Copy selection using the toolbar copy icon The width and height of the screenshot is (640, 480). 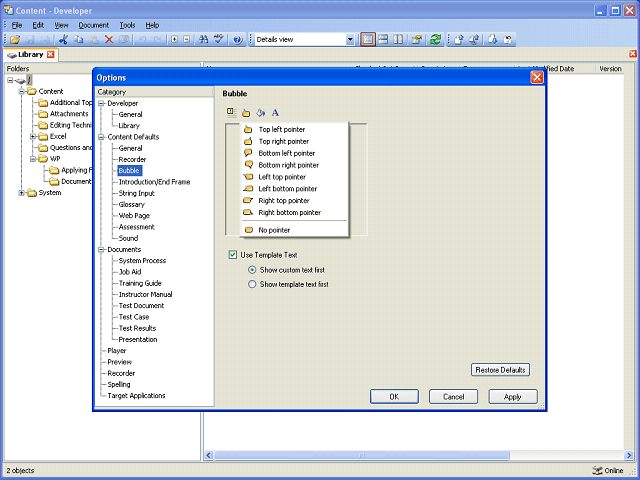click(x=78, y=39)
